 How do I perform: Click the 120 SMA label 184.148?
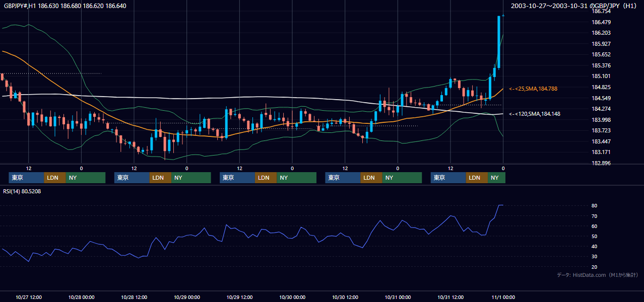[x=535, y=114]
